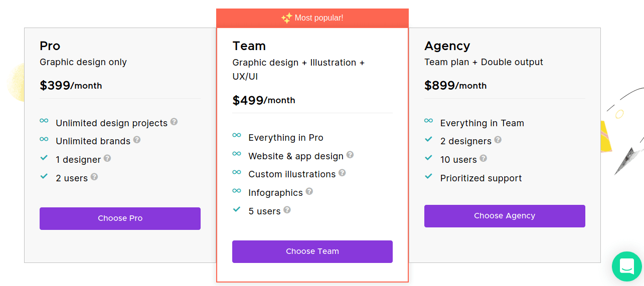Click help icon beside Unlimited design projects
This screenshot has width=644, height=286.
click(x=174, y=122)
